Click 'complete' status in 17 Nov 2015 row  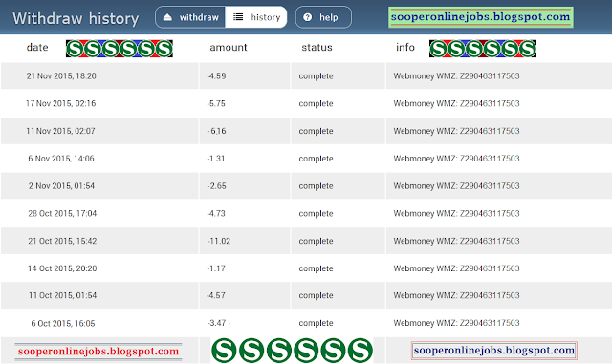(x=317, y=104)
